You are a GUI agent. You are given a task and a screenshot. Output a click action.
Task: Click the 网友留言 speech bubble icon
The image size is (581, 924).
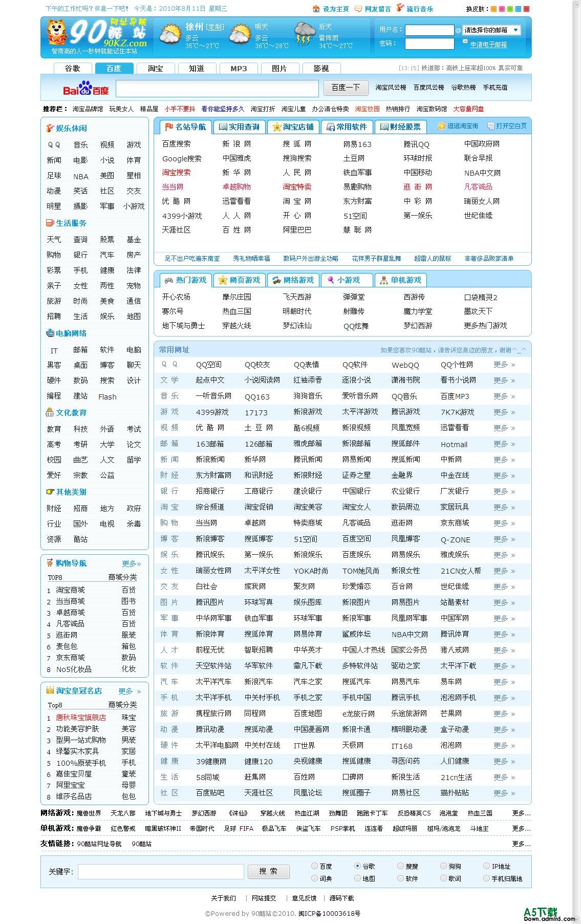tap(359, 9)
